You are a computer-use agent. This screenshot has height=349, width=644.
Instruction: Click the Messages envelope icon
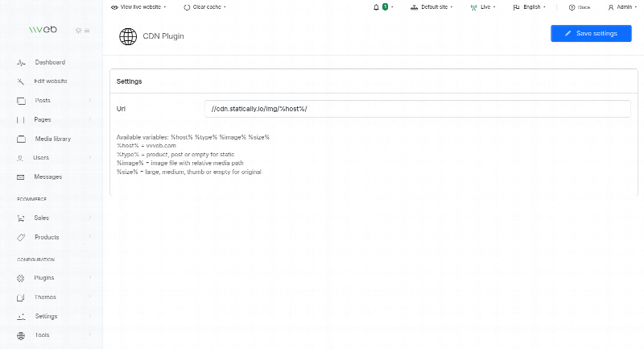(21, 177)
